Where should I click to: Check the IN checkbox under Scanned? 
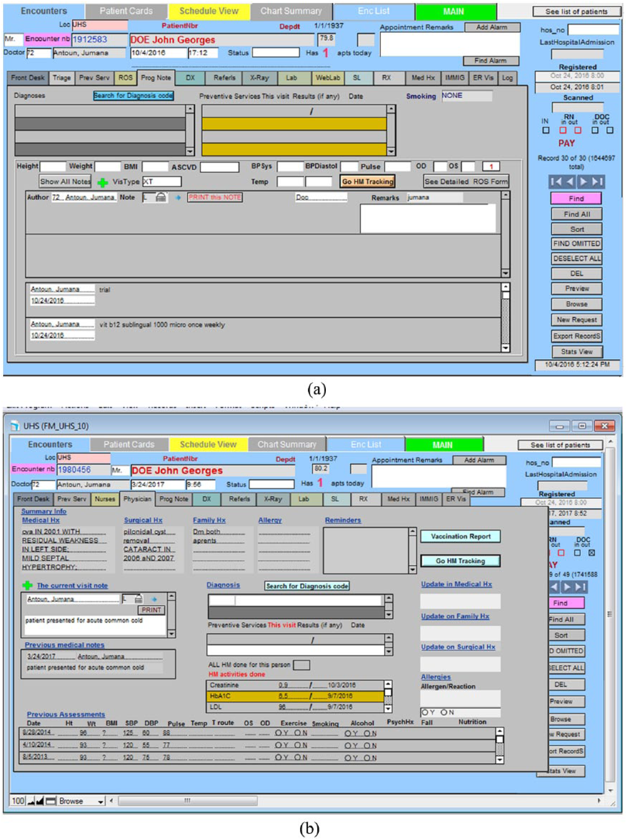pos(545,130)
